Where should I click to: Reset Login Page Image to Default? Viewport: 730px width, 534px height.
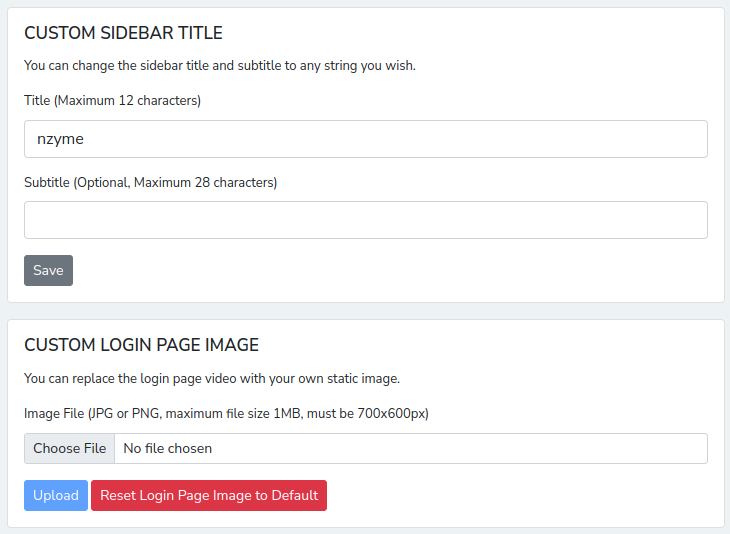pyautogui.click(x=209, y=495)
